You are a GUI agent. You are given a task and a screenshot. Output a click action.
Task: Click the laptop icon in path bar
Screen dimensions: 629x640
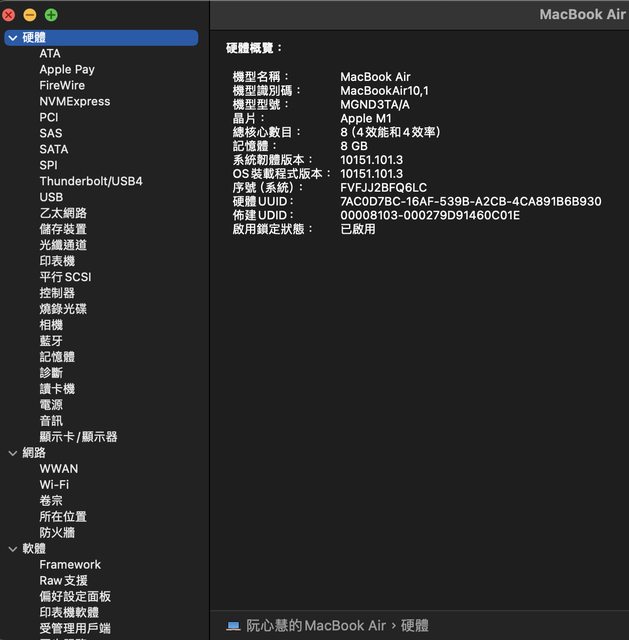click(x=233, y=626)
